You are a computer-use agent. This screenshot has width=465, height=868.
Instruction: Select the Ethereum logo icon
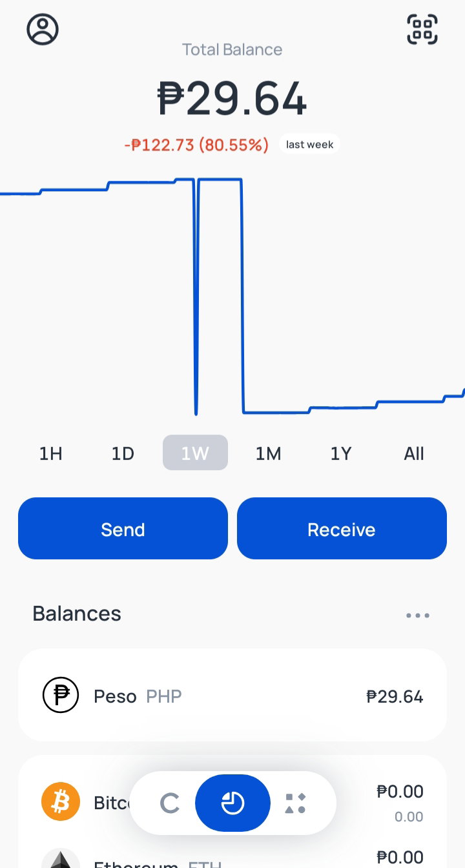(61, 860)
